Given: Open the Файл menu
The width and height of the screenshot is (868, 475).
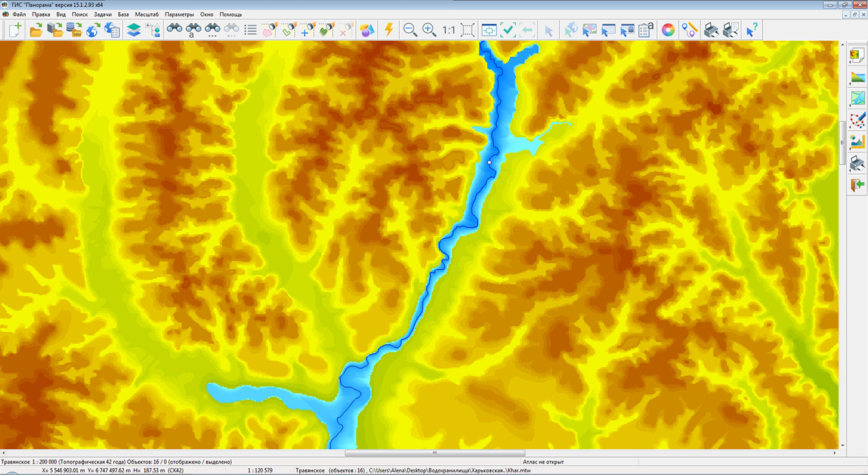Looking at the screenshot, I should [x=19, y=14].
